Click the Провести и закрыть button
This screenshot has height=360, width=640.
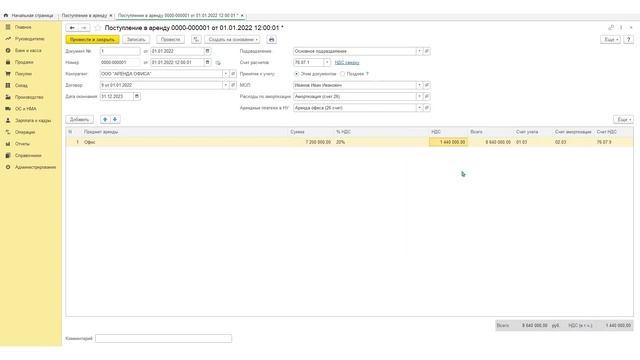pos(93,40)
